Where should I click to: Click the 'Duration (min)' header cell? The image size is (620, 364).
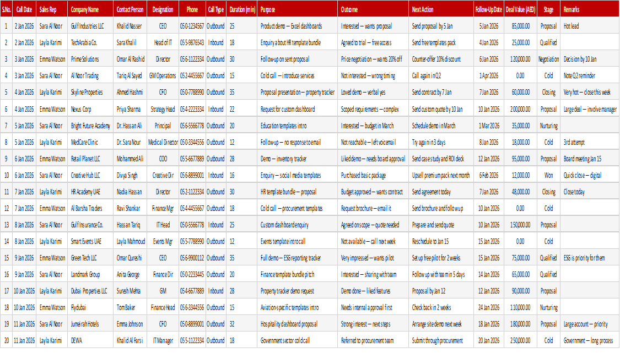[x=242, y=9]
